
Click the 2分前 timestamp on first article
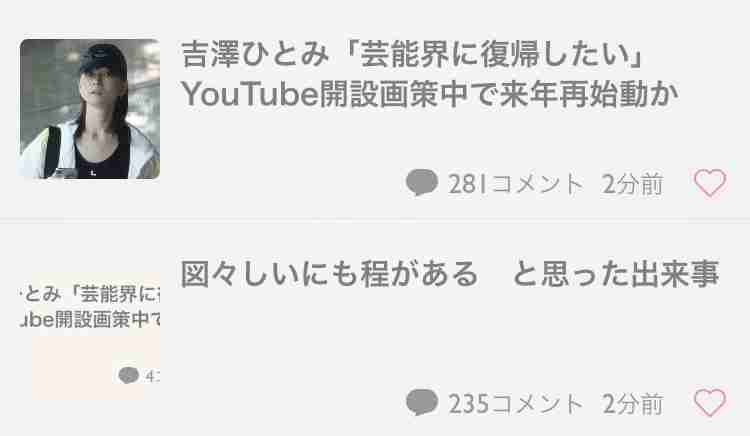pos(632,184)
